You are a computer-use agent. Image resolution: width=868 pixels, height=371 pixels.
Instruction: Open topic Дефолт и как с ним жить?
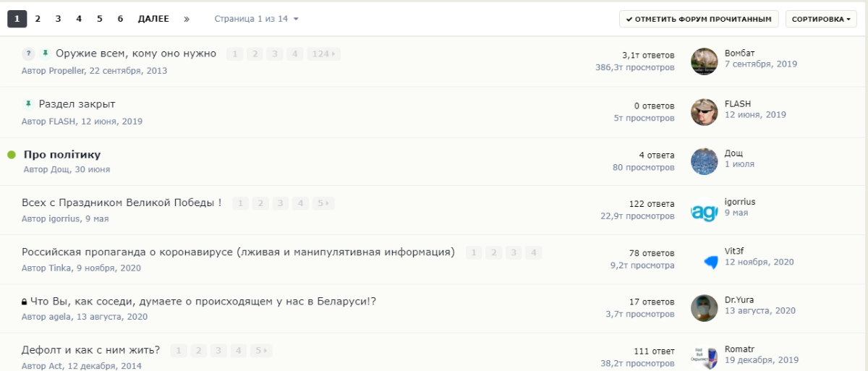click(91, 350)
